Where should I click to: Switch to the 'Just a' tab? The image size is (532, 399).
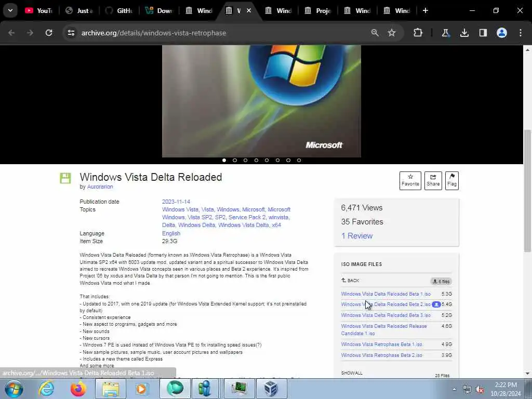79,10
